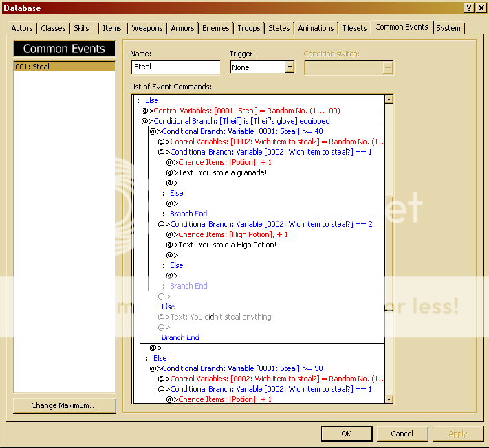This screenshot has height=448, width=489.
Task: Open the Tilesets tab
Action: tap(355, 28)
